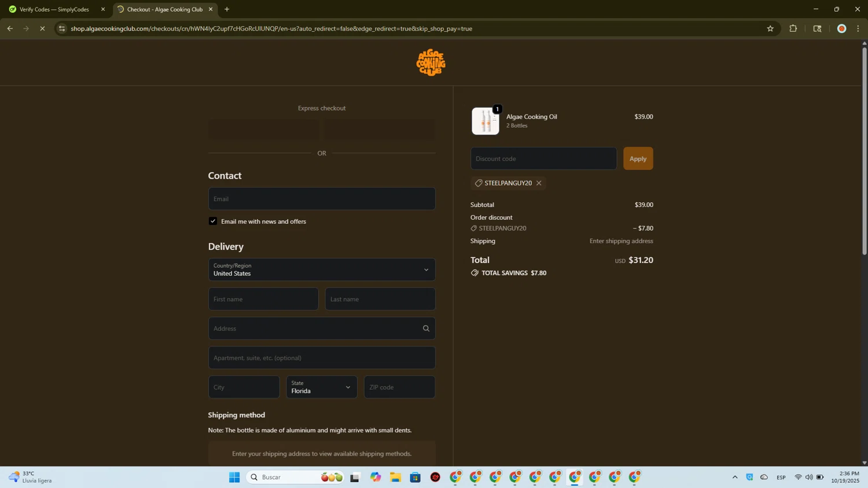
Task: Click the aluminium bottle dents note
Action: tap(310, 430)
